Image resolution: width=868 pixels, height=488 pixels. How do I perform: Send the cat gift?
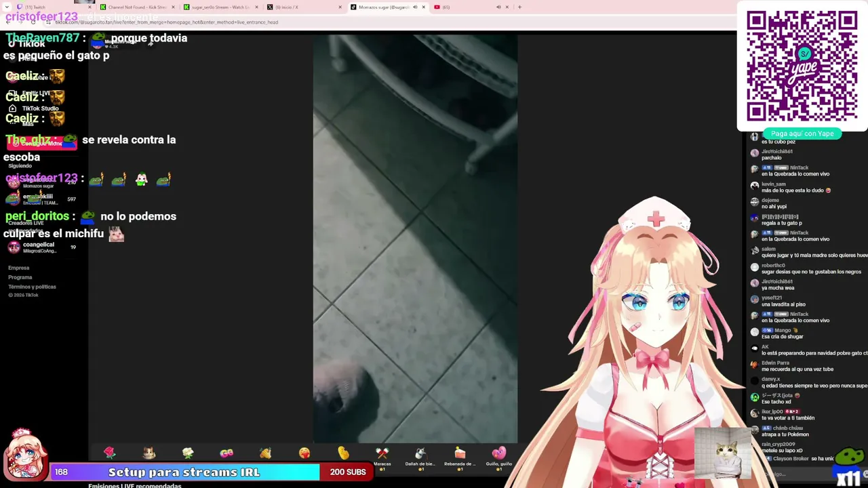click(149, 453)
